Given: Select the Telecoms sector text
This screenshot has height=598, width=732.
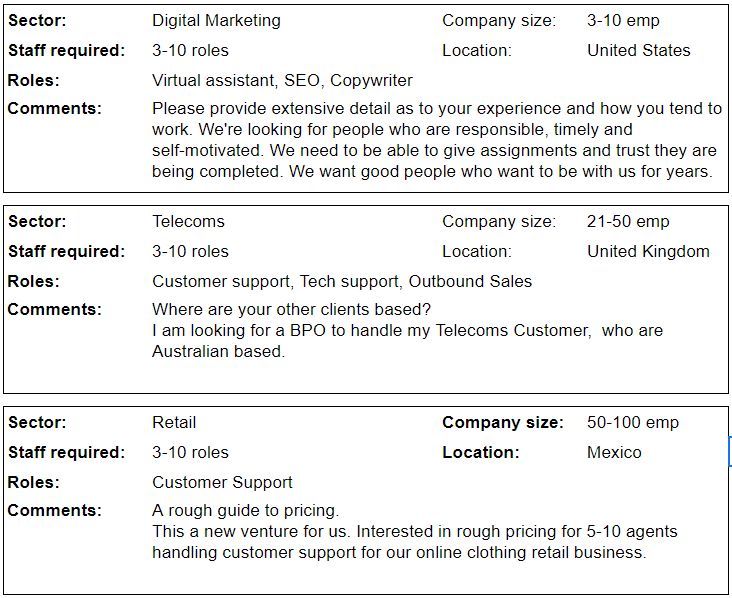Looking at the screenshot, I should point(188,221).
